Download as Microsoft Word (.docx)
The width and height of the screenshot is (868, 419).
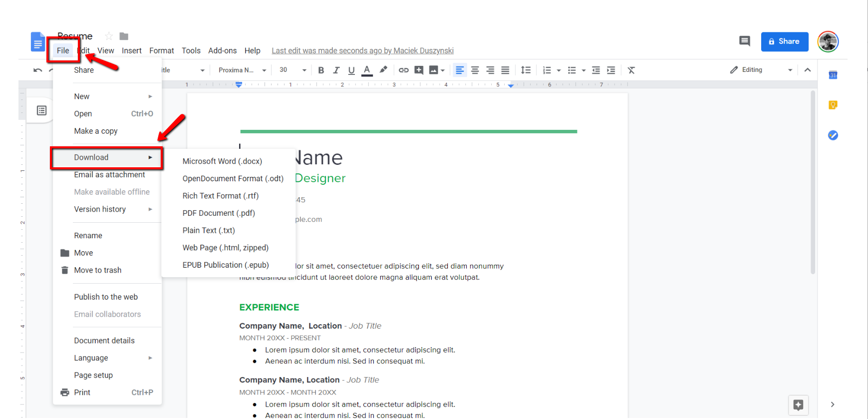coord(229,161)
